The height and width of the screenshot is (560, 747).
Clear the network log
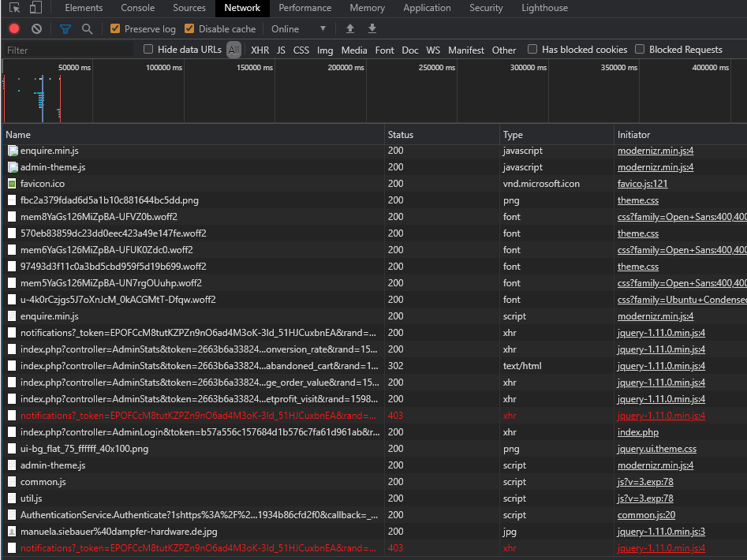click(36, 29)
